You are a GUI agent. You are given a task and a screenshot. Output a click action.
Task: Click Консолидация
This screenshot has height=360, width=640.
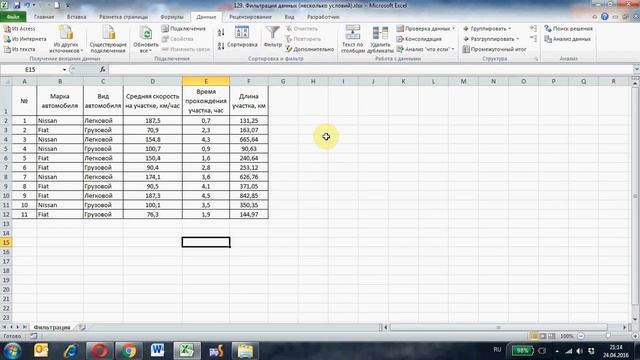419,39
